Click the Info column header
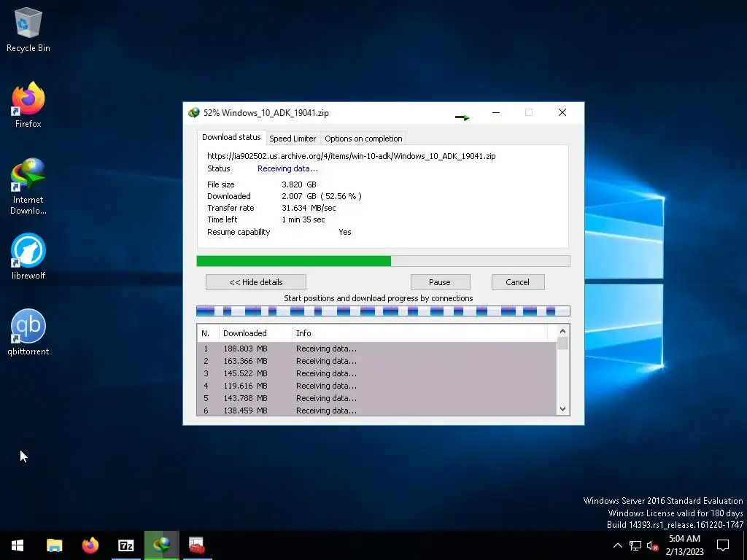The image size is (747, 560). pyautogui.click(x=419, y=333)
